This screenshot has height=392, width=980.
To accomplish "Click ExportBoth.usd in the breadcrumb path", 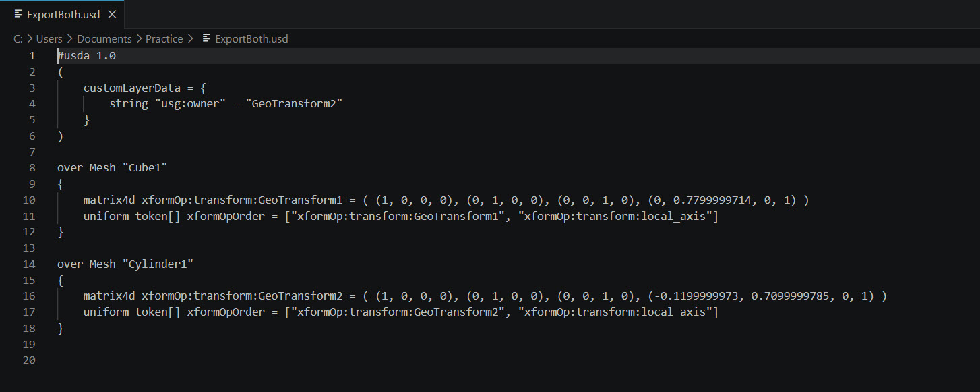I will [251, 39].
